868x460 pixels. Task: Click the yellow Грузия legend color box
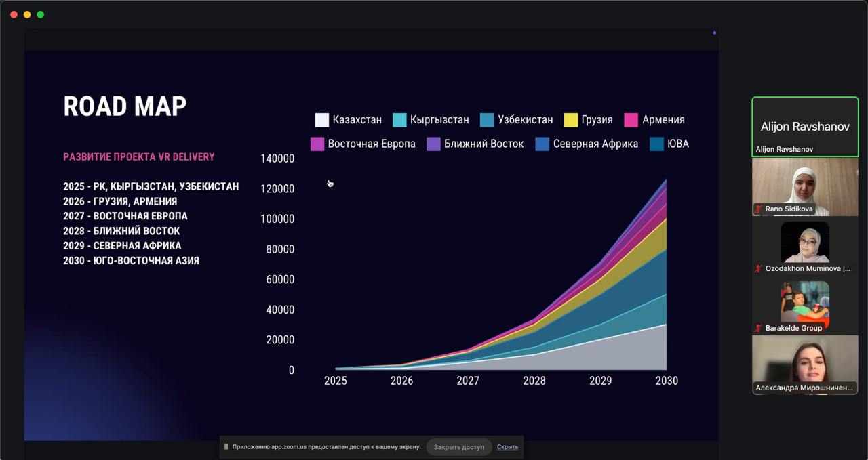tap(571, 120)
